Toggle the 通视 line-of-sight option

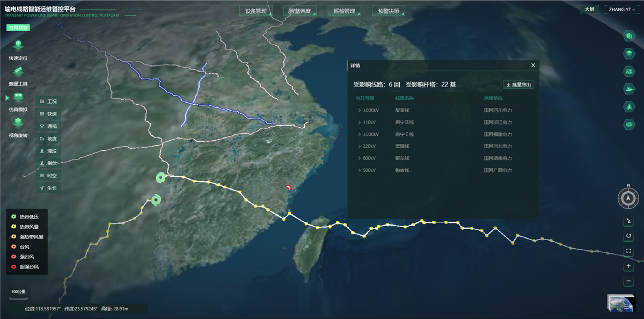48,126
